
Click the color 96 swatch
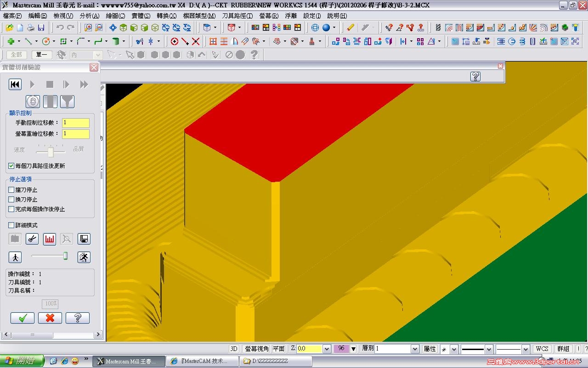coord(341,349)
